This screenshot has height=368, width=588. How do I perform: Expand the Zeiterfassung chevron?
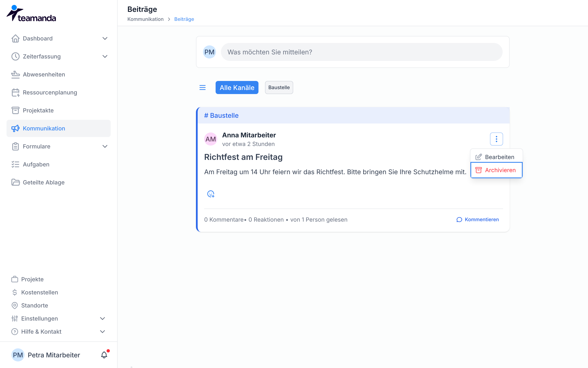coord(105,56)
